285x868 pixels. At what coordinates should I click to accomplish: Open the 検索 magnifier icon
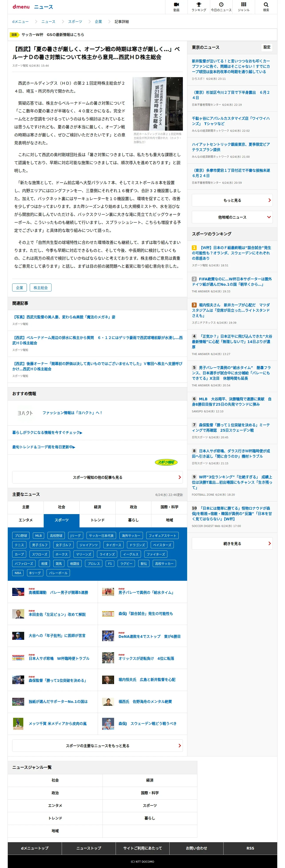click(x=266, y=7)
